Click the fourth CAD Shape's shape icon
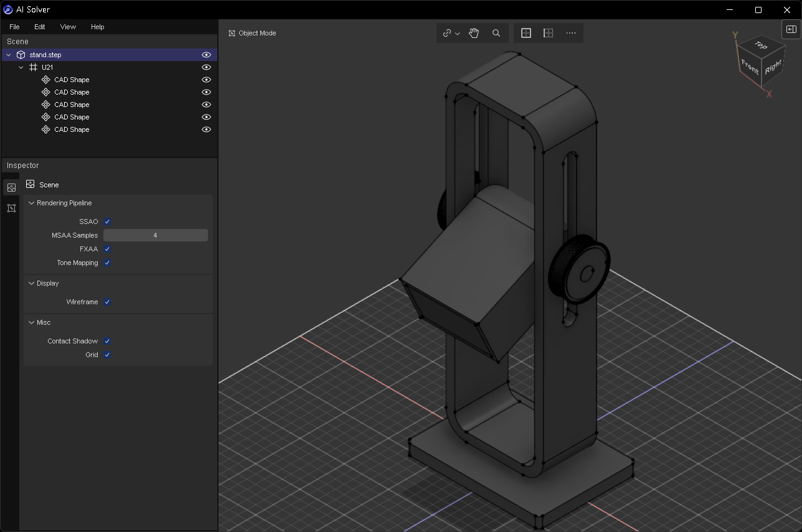 46,117
